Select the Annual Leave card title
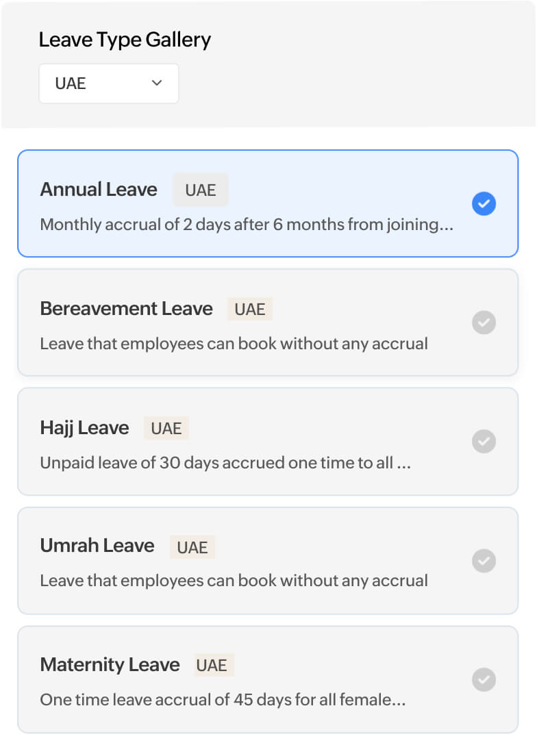Screen dimensions: 537x756 pos(99,189)
